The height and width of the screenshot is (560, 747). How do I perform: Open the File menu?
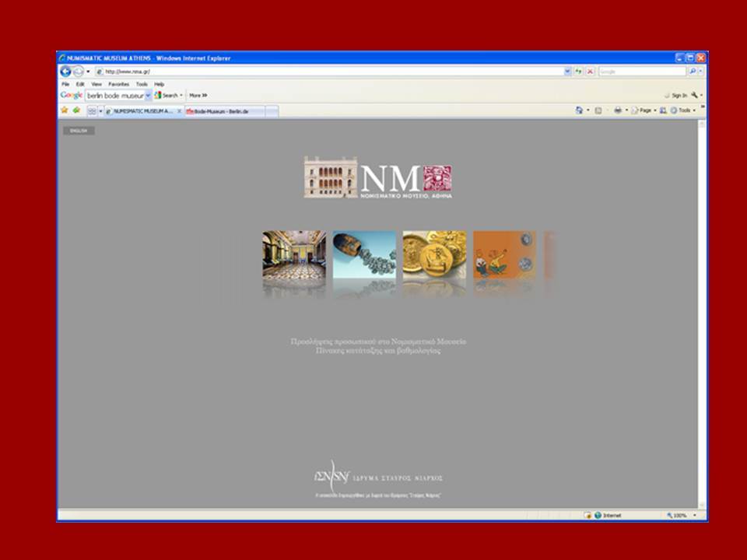point(65,84)
